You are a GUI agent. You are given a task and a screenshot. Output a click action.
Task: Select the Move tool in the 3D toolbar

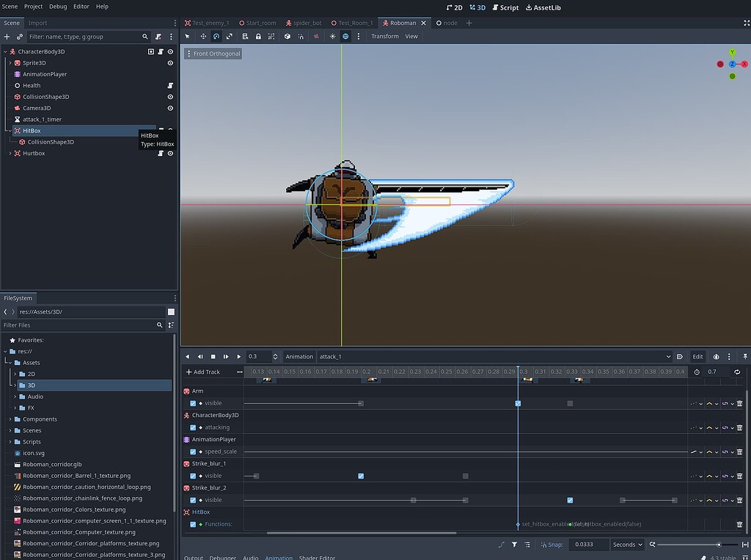coord(203,35)
